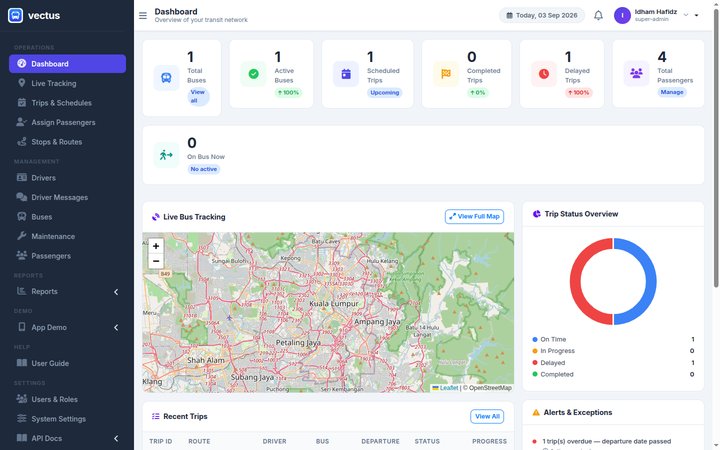
Task: Click the Total Buses bus icon
Action: pyautogui.click(x=166, y=78)
